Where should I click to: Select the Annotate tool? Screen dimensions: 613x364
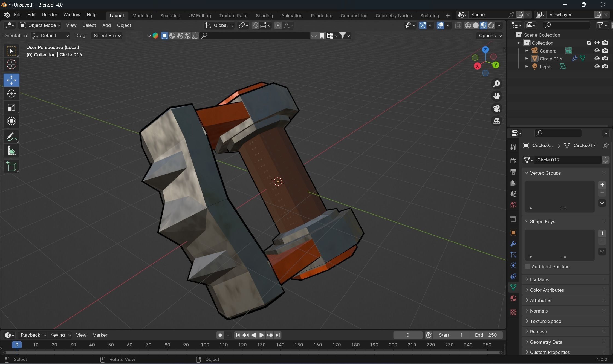point(11,137)
